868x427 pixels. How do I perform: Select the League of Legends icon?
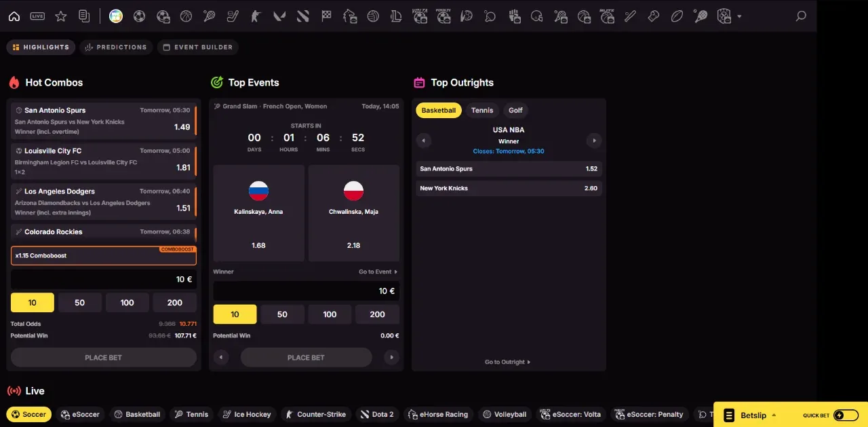397,16
